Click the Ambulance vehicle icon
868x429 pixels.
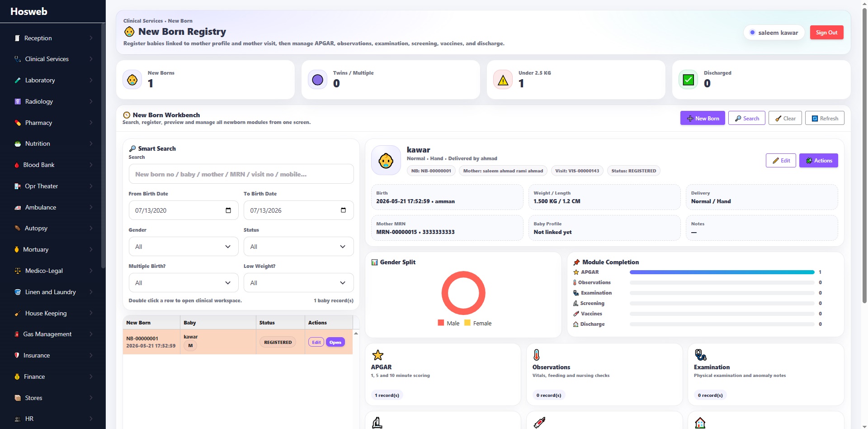point(18,207)
